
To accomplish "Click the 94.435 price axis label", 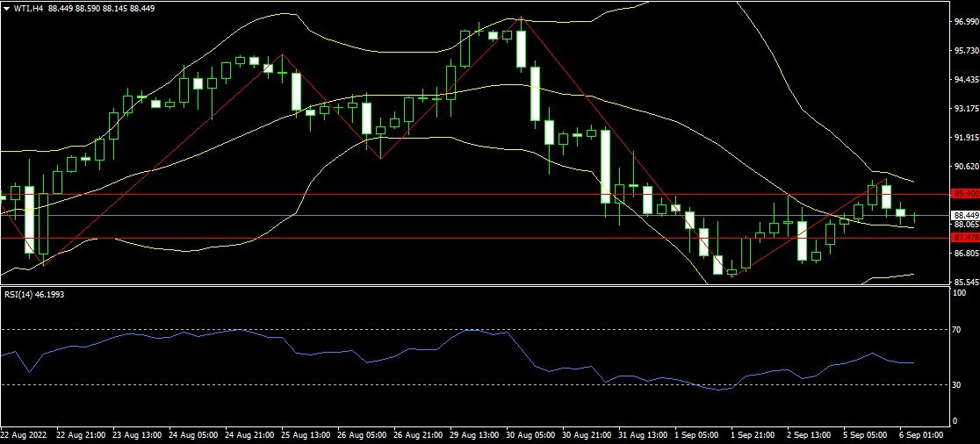I will tap(966, 79).
